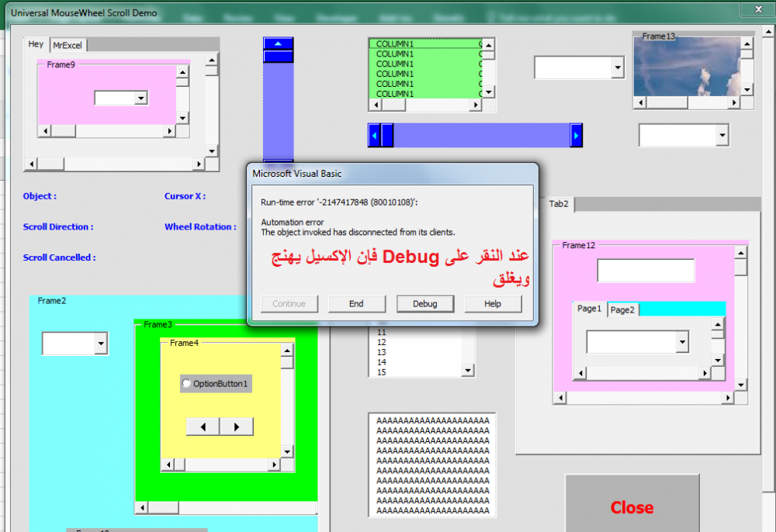Select the Tab2 tab
Viewport: 776px width, 532px height.
[559, 204]
